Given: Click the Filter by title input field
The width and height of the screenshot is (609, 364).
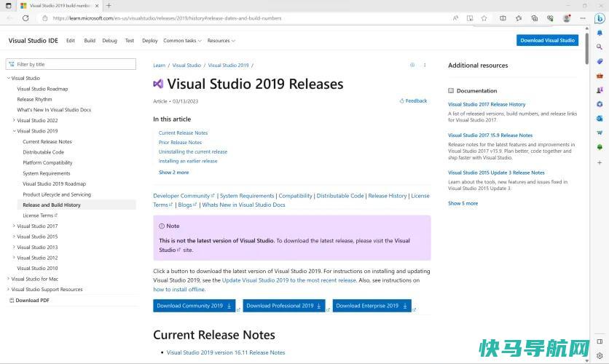Looking at the screenshot, I should (71, 64).
